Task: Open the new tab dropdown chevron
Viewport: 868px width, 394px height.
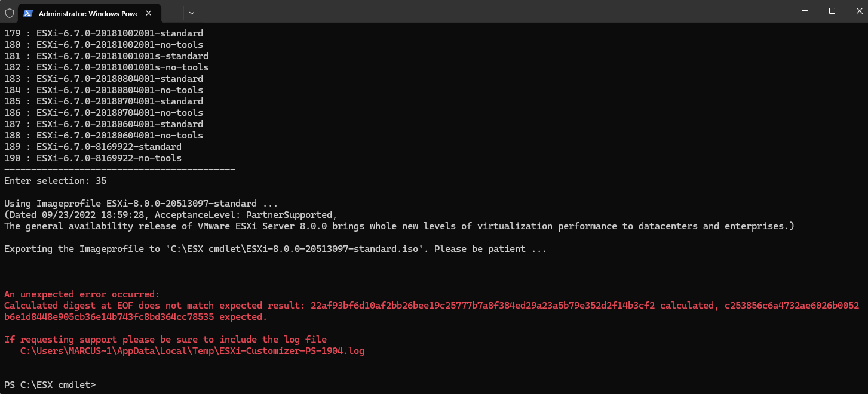Action: (x=191, y=12)
